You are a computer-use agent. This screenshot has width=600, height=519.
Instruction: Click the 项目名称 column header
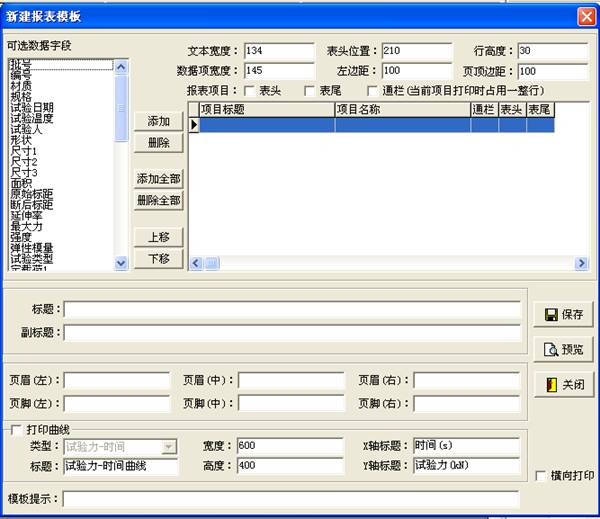coord(403,110)
